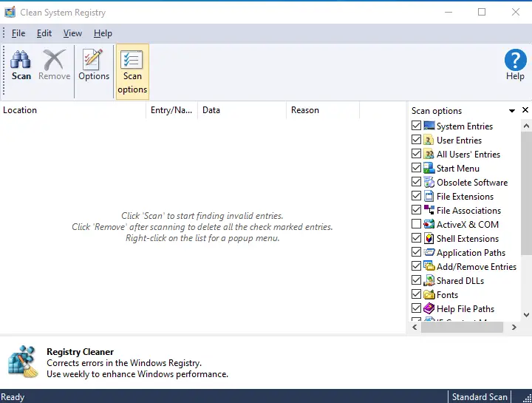Uncheck the Shared DLLs checkbox
Viewport: 532px width, 403px height.
(416, 280)
